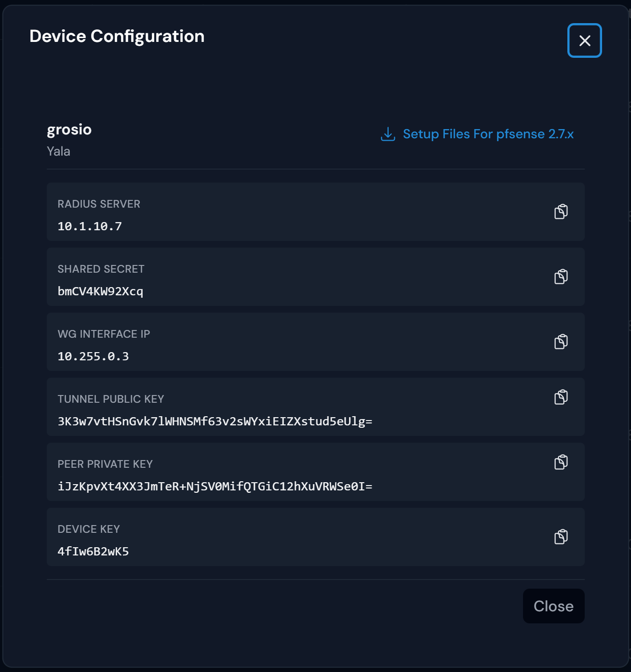Image resolution: width=631 pixels, height=672 pixels.
Task: Click the peer private key text
Action: [215, 486]
